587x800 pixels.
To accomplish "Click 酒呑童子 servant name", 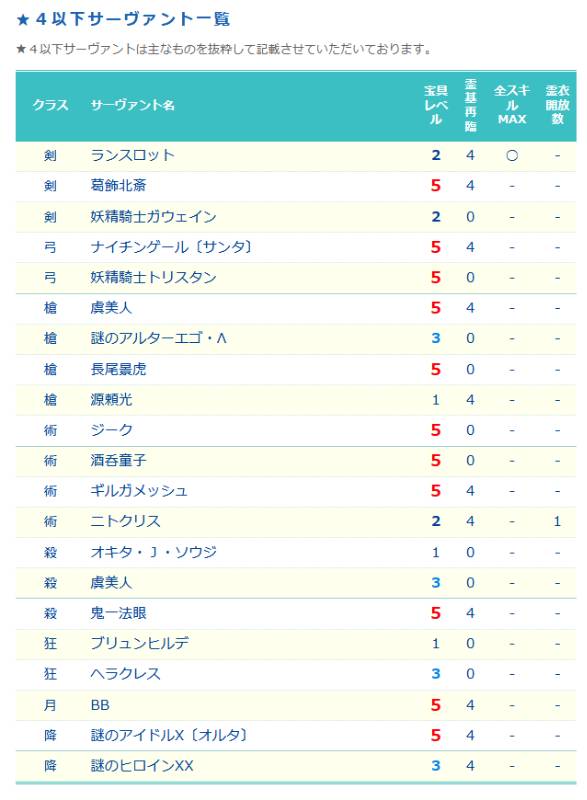I will tap(118, 460).
